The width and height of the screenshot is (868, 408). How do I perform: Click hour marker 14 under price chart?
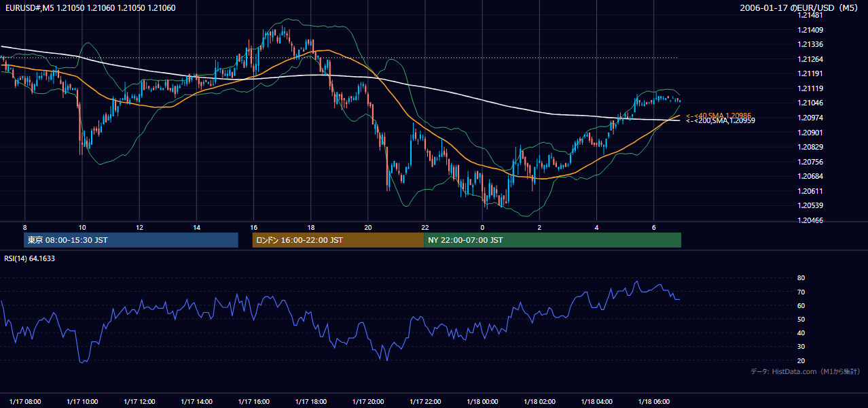click(196, 227)
